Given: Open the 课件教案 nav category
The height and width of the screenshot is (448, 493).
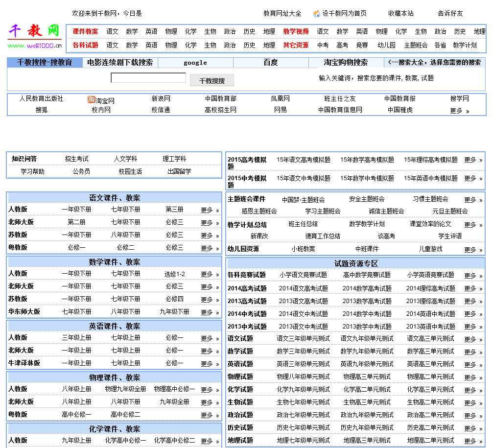Looking at the screenshot, I should [x=85, y=31].
